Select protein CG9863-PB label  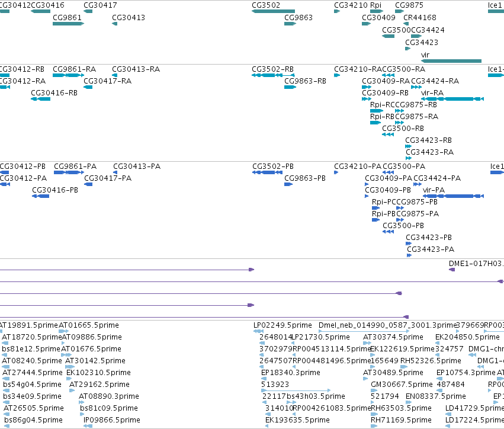coord(305,178)
